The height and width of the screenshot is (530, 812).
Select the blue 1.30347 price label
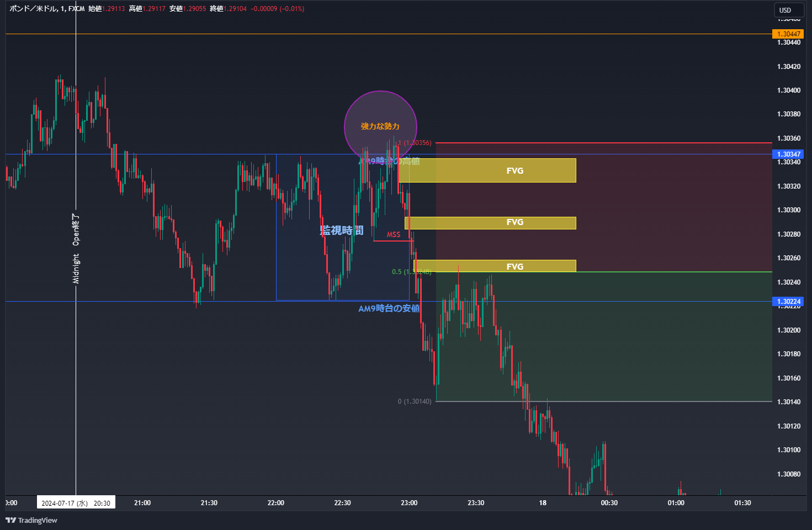point(788,154)
